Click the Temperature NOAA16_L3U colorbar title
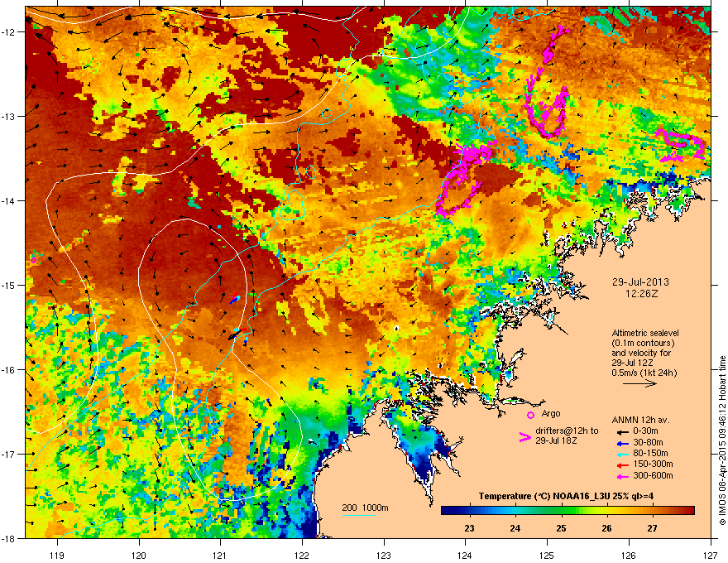This screenshot has height=563, width=728. (566, 496)
